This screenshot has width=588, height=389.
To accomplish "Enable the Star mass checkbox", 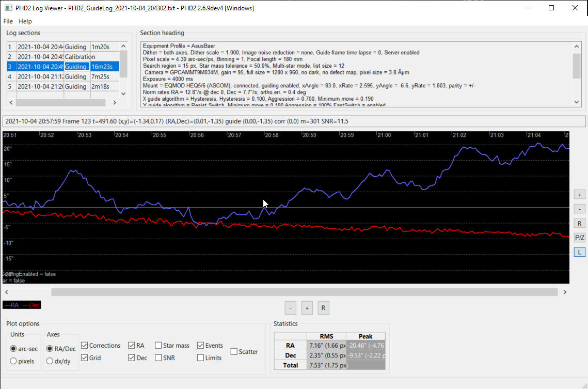I will (158, 346).
